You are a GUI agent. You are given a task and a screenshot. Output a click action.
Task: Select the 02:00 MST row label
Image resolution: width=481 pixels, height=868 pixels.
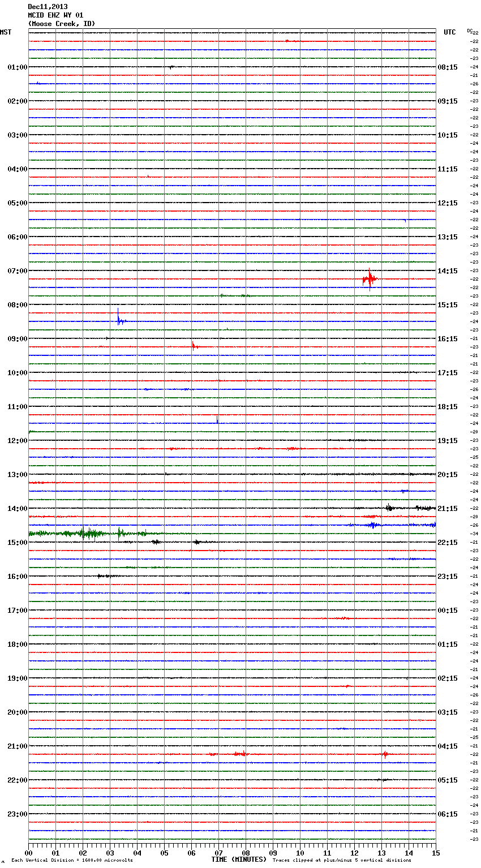click(x=17, y=101)
